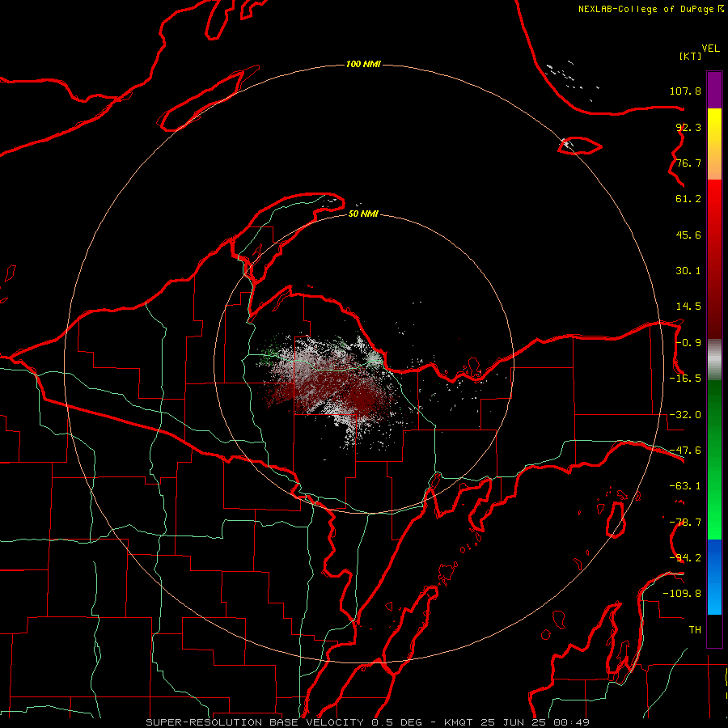Click the 61.2 velocity scale value
The width and height of the screenshot is (728, 728).
[x=688, y=199]
